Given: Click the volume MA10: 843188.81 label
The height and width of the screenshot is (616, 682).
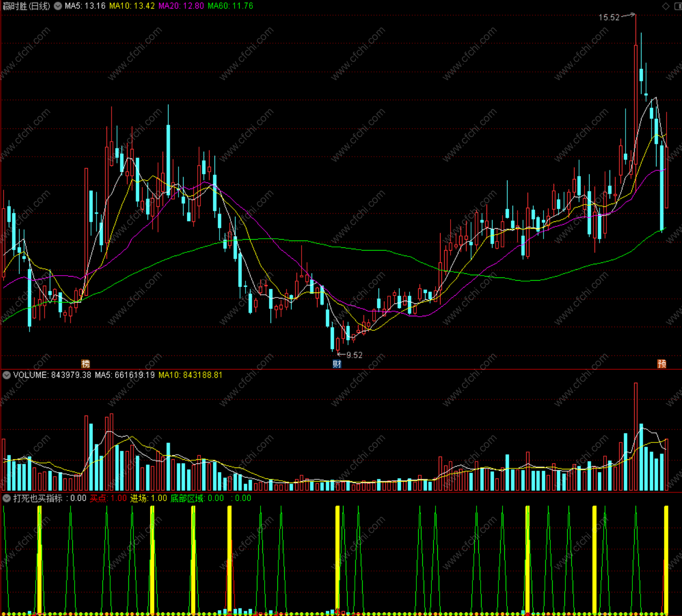Looking at the screenshot, I should click(190, 375).
